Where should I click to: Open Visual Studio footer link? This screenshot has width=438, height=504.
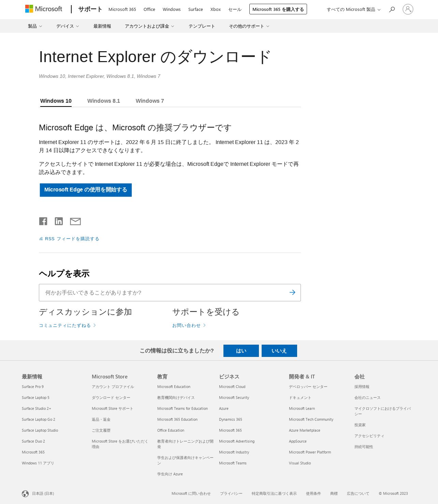tap(300, 463)
